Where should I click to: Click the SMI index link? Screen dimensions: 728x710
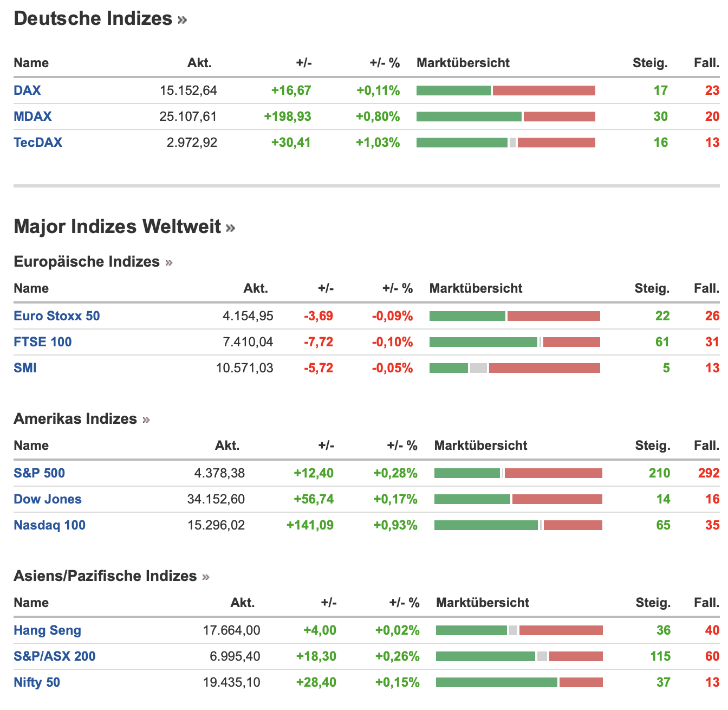25,368
